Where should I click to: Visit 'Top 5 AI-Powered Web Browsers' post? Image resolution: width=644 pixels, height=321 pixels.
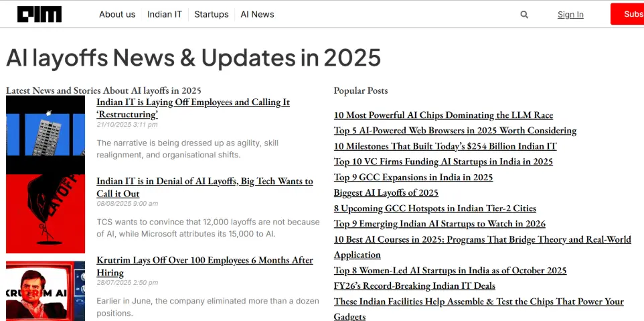click(455, 131)
